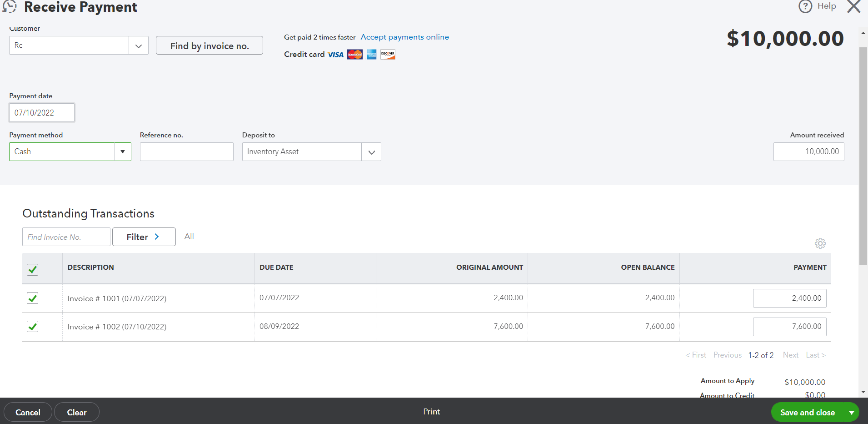Click the Customer name field Rc
The width and height of the screenshot is (868, 424).
[x=69, y=45]
